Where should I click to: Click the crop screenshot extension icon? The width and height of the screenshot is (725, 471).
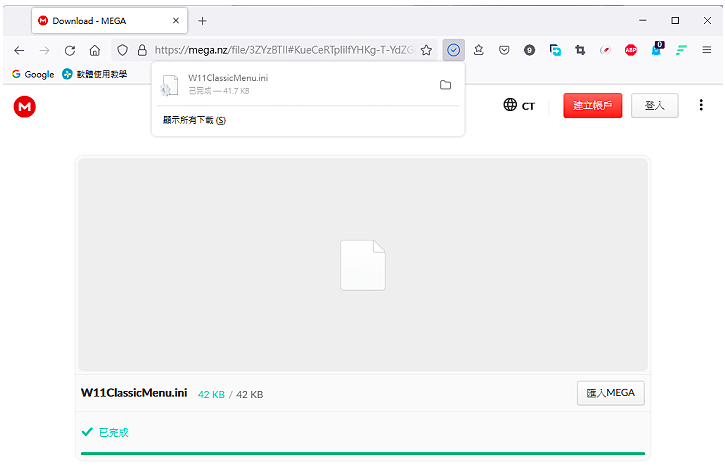tap(580, 50)
